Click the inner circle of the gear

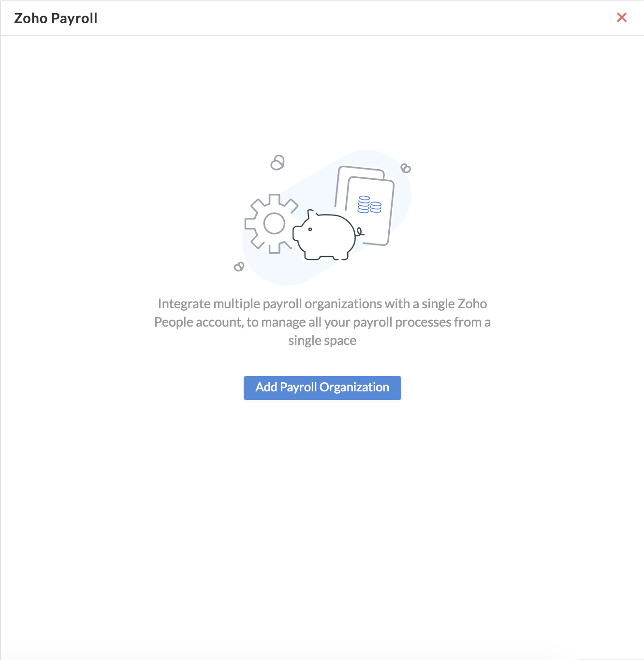pos(274,224)
